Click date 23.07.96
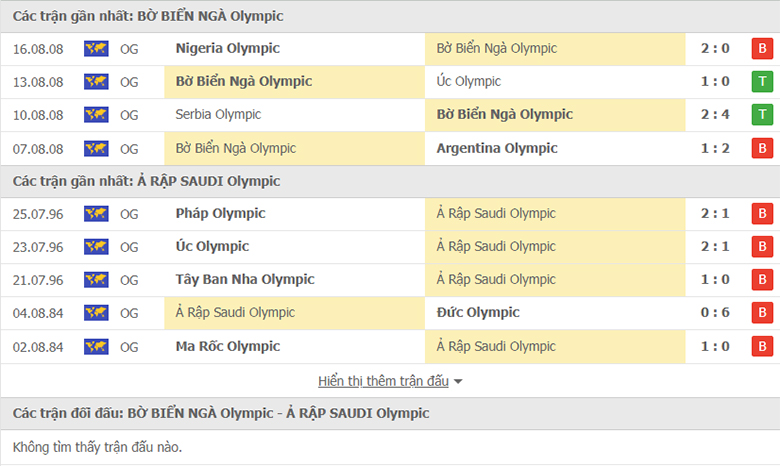 pyautogui.click(x=38, y=247)
